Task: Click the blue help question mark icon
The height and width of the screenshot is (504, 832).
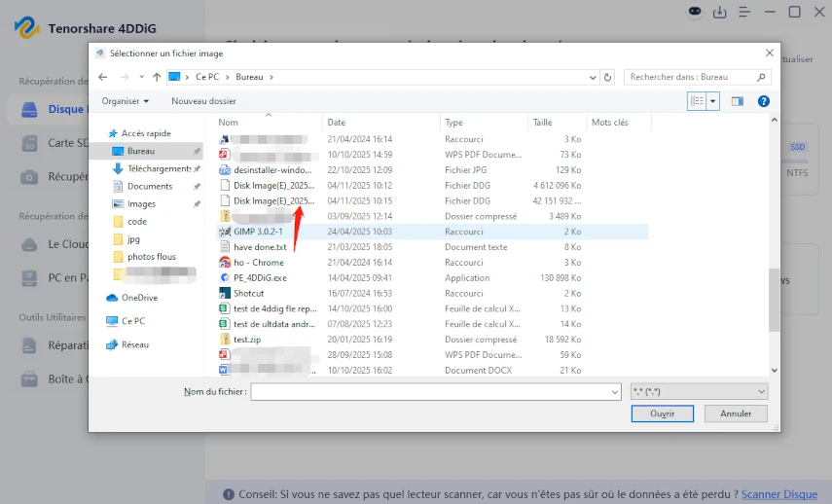Action: 764,101
